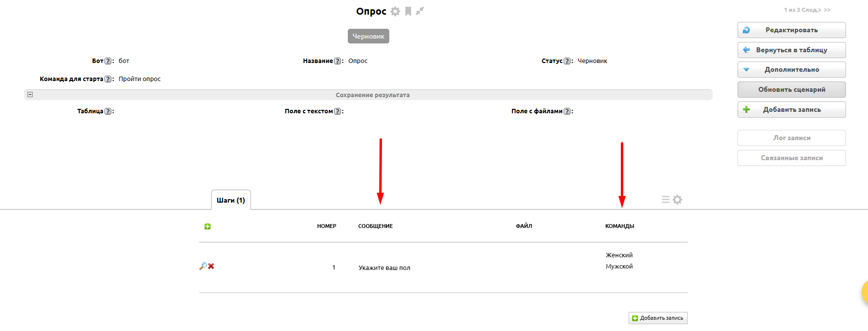Click the collapse arrows icon near Опрос title
The height and width of the screenshot is (331, 868).
[x=420, y=11]
